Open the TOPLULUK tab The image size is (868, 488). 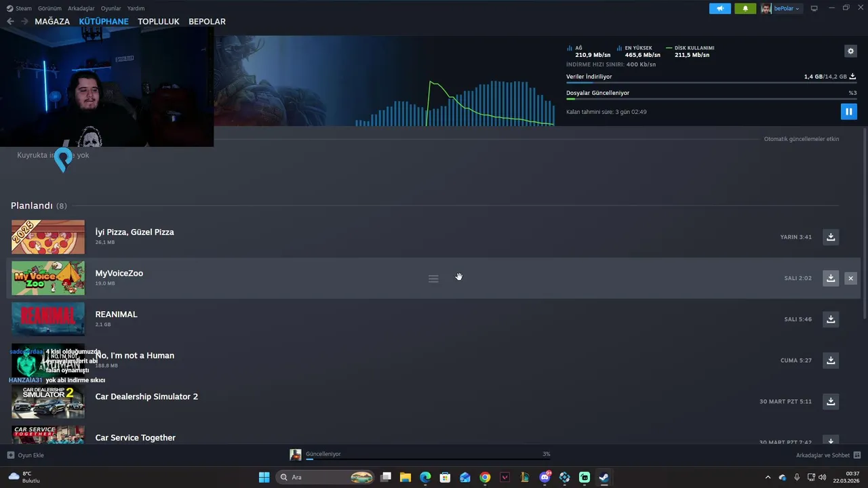(159, 22)
